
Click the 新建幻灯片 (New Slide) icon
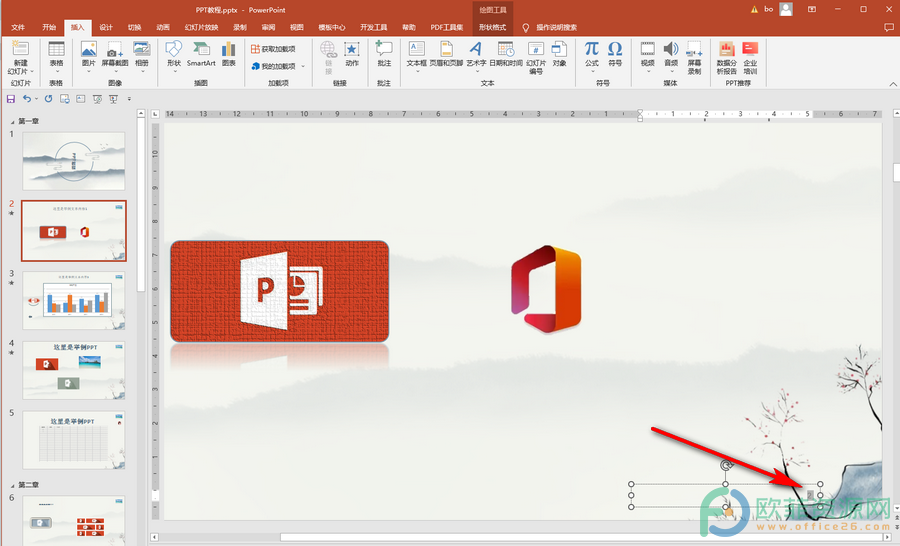point(21,49)
